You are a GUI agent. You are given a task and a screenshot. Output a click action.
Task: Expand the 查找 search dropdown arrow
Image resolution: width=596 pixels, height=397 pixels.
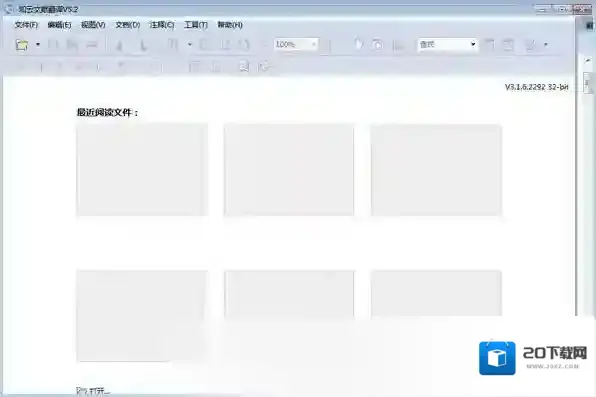point(473,44)
